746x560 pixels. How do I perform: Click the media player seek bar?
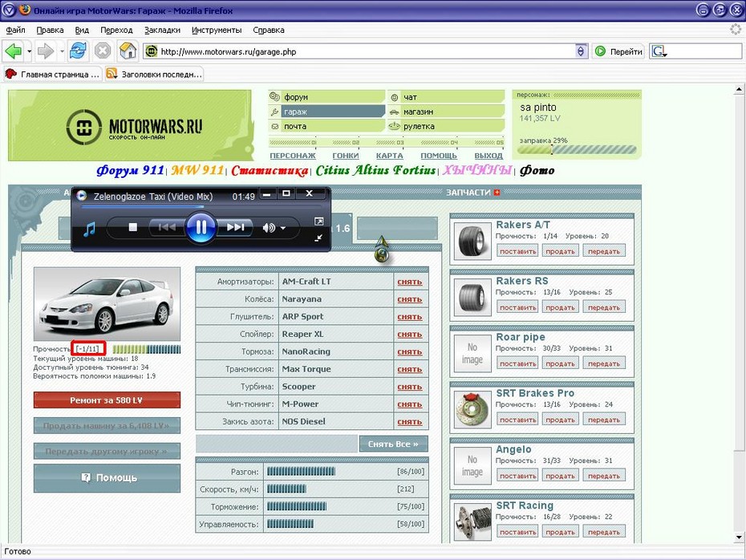(201, 206)
